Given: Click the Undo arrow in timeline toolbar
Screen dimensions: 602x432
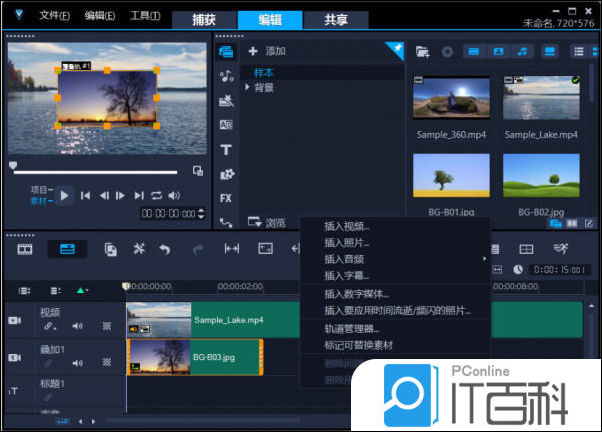Looking at the screenshot, I should (165, 248).
